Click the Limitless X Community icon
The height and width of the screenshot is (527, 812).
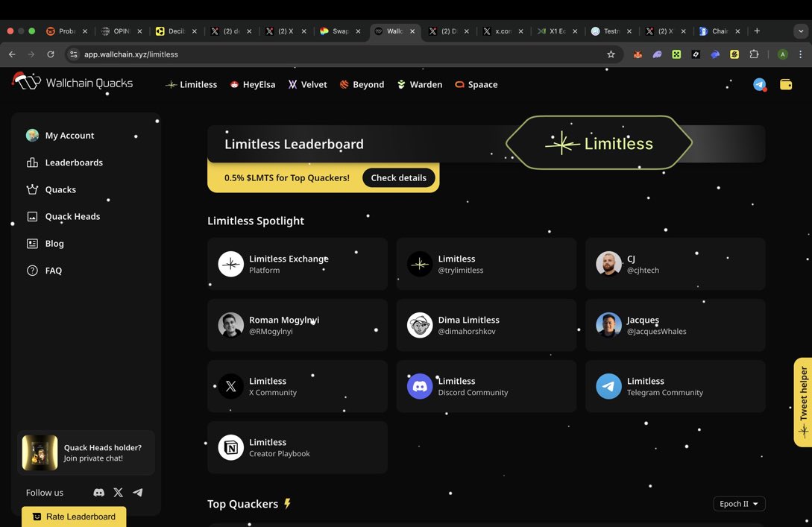[231, 386]
